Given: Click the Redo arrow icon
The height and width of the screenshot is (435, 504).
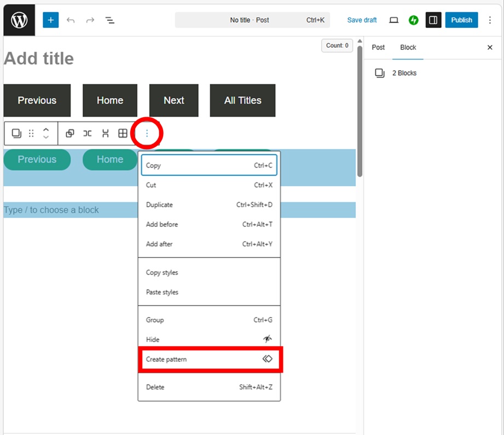Looking at the screenshot, I should [x=90, y=20].
